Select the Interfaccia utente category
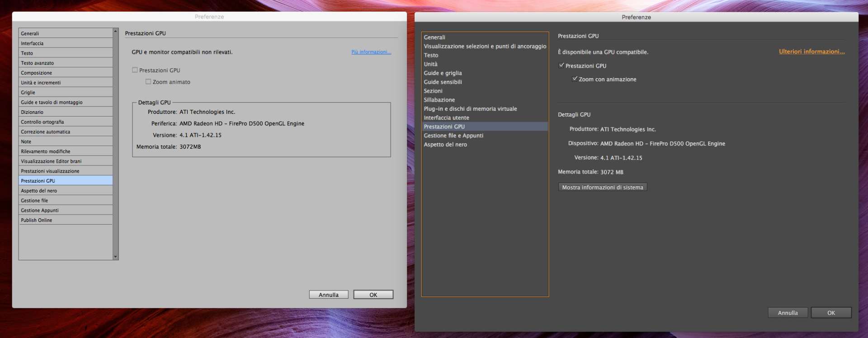 click(485, 117)
